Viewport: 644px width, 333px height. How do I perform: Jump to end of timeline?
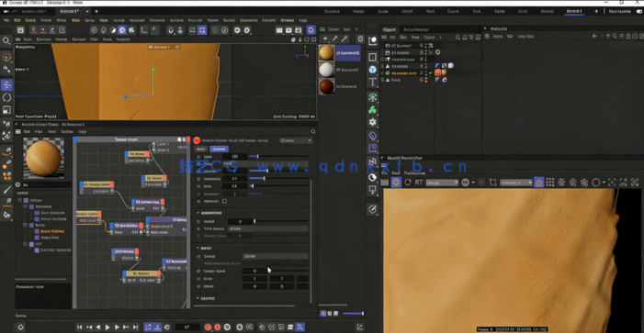pyautogui.click(x=135, y=327)
